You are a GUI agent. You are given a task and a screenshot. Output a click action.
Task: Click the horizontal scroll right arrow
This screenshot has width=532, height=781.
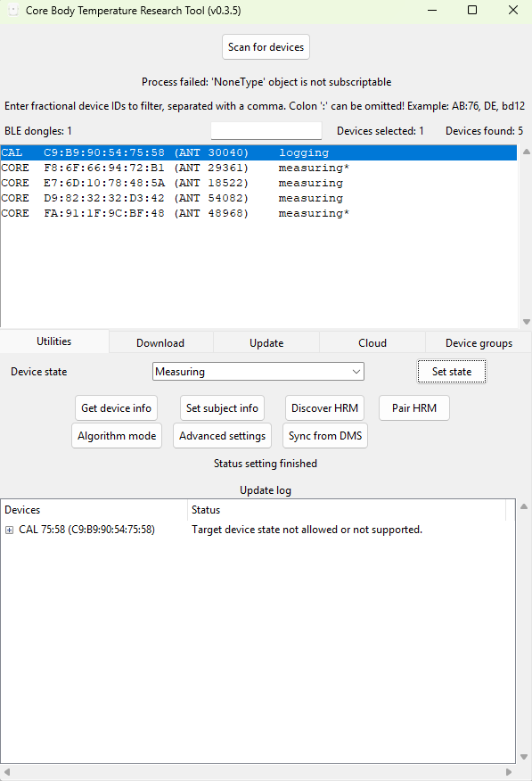[509, 773]
